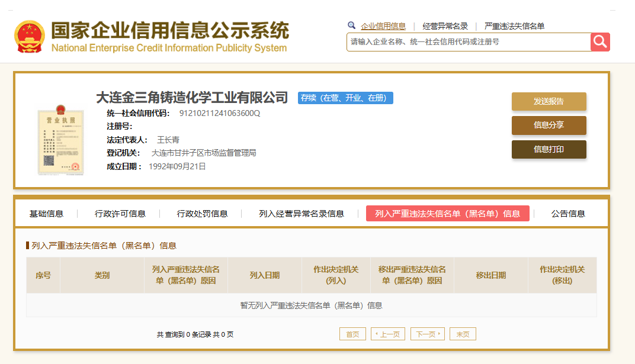Click the 共查询到 0 条记录 summary text
Viewport: 635px width, 364px height.
195,334
